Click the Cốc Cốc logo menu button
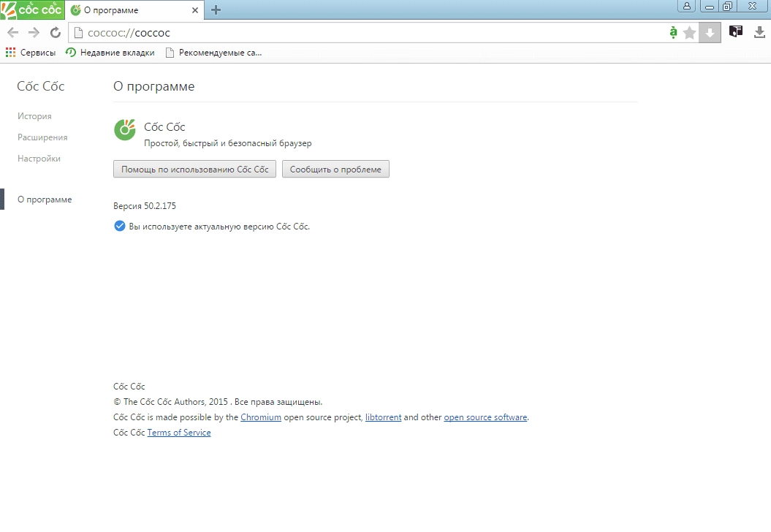 click(32, 9)
